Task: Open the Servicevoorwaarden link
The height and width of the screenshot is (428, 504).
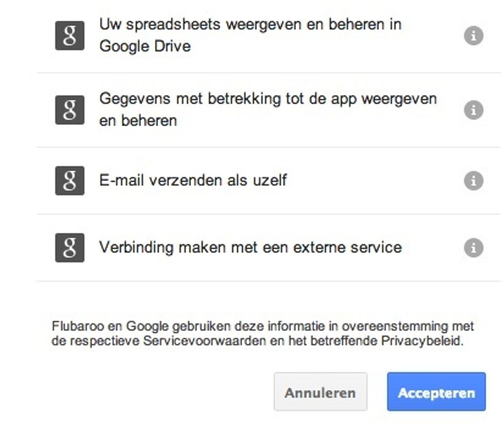Action: pyautogui.click(x=205, y=341)
